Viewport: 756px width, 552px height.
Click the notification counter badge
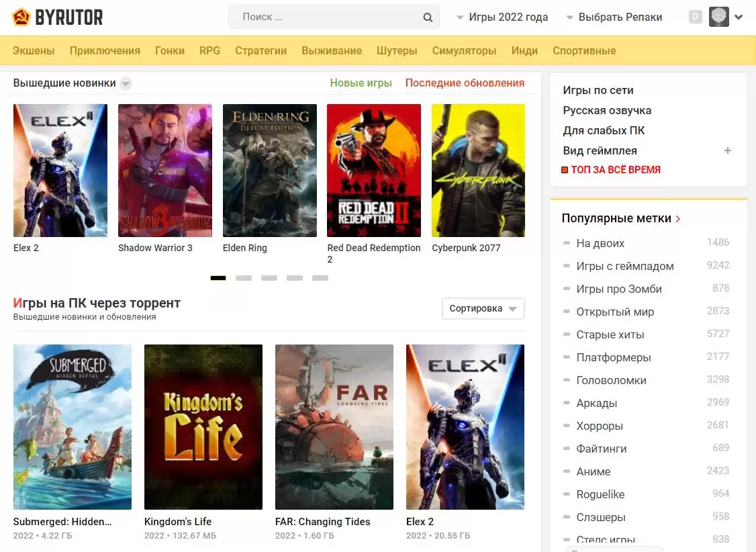coord(696,17)
